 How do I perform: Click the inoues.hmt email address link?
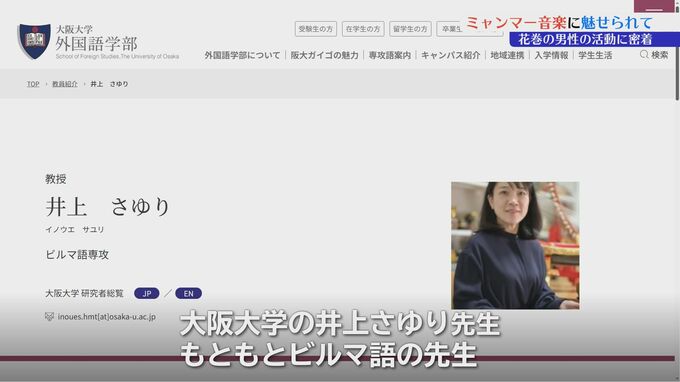point(107,317)
